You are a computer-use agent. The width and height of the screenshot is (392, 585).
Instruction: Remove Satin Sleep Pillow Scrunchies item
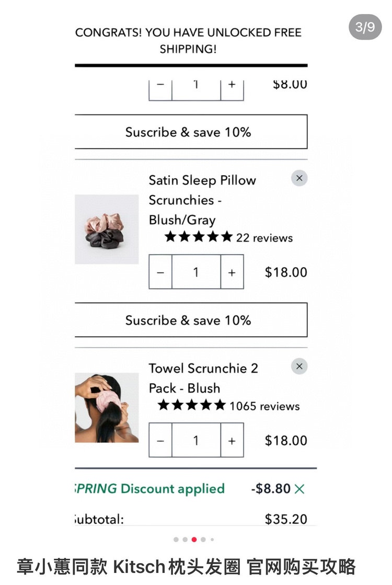point(299,178)
